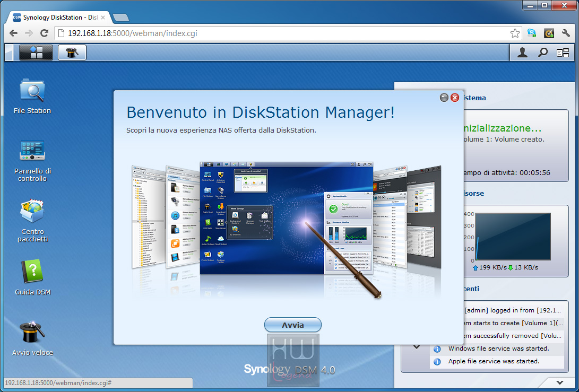Click the Volume creato status line
Screen dimensions: 579x392
(x=504, y=140)
